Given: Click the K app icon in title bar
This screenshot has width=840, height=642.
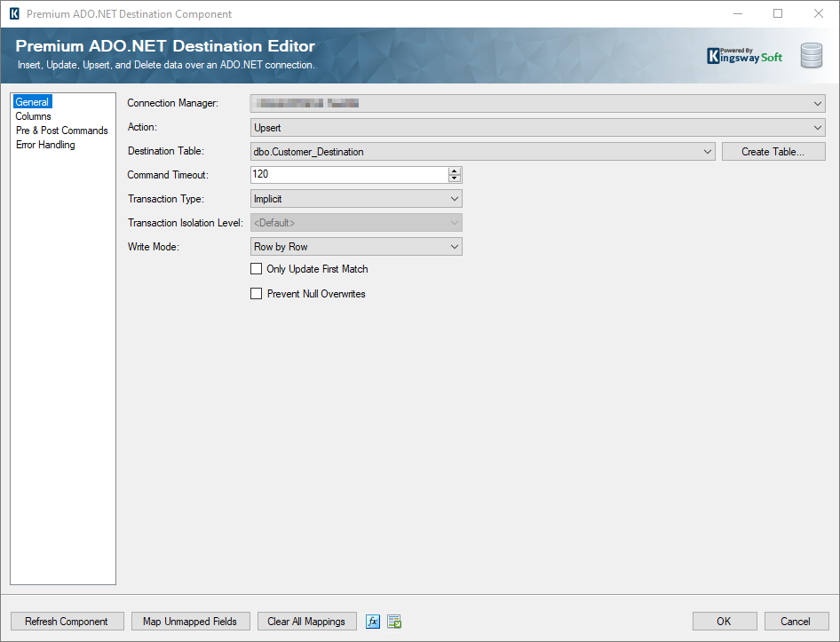Looking at the screenshot, I should click(13, 14).
